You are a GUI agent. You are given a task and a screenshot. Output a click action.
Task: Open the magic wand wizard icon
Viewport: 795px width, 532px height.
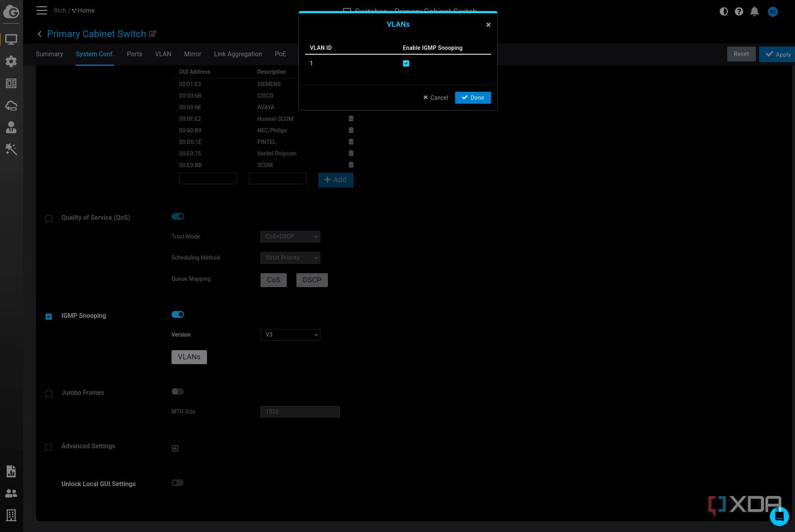click(11, 149)
